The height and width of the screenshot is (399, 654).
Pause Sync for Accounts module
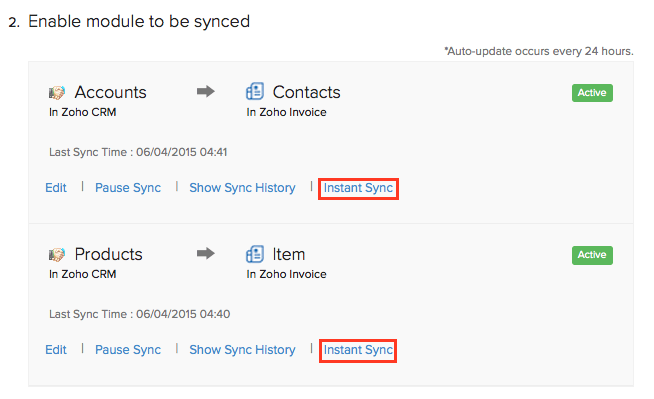pyautogui.click(x=128, y=188)
